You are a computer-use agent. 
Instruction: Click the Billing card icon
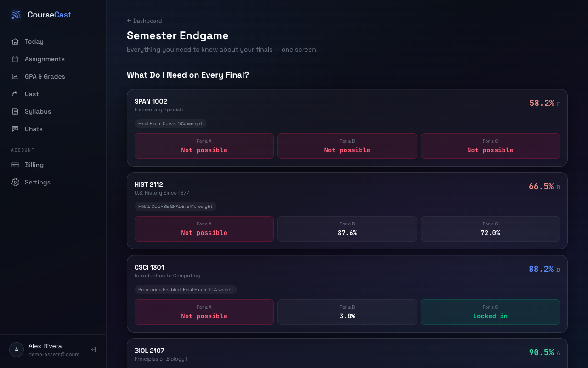click(15, 165)
